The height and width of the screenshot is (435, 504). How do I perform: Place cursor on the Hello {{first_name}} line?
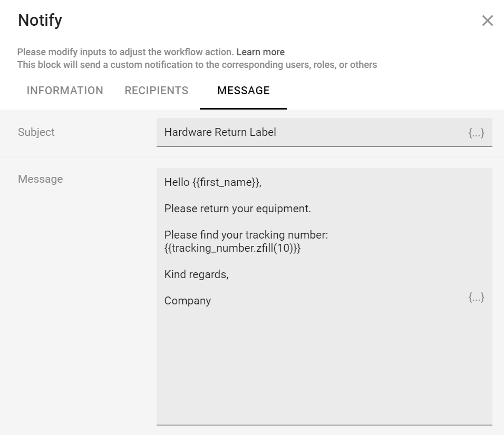click(x=212, y=182)
